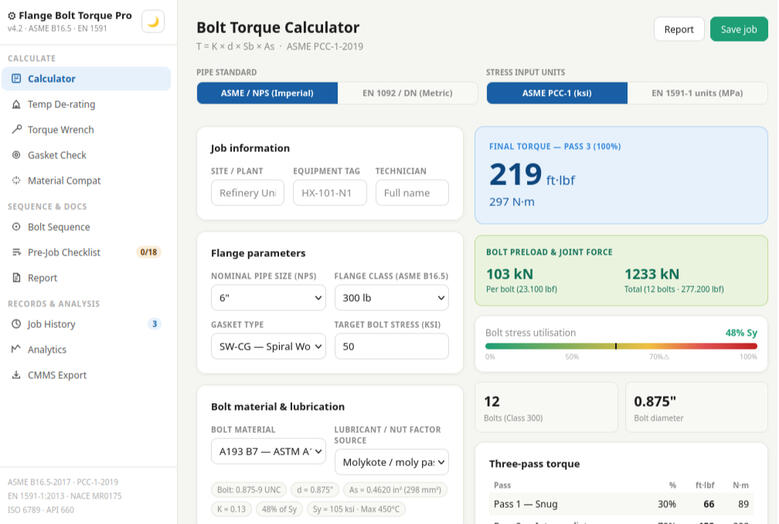
Task: Click the Pre-Job Checklist list icon
Action: point(16,252)
